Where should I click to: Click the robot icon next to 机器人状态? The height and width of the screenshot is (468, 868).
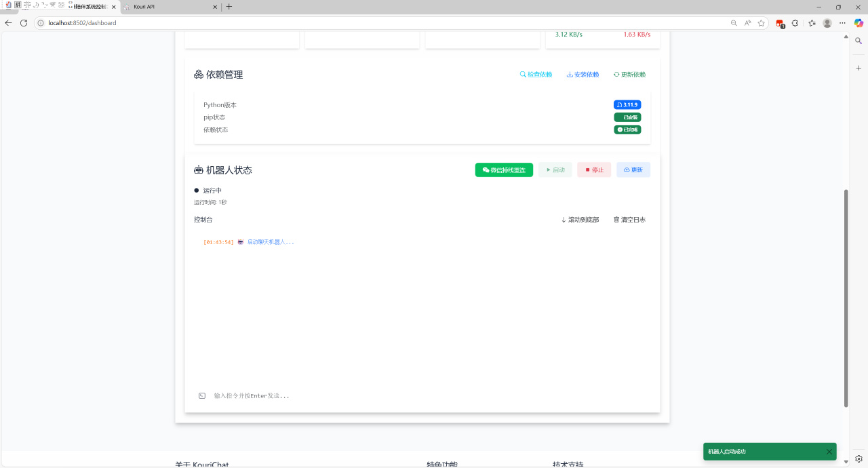(199, 170)
